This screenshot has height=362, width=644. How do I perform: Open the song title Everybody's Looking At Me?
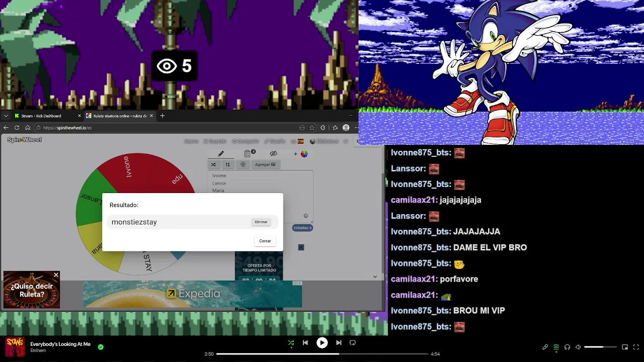coord(60,344)
